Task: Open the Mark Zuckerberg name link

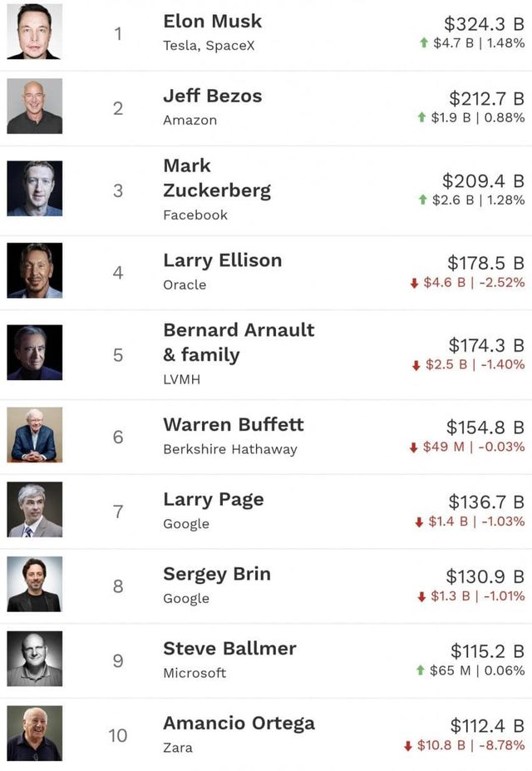Action: pyautogui.click(x=216, y=178)
